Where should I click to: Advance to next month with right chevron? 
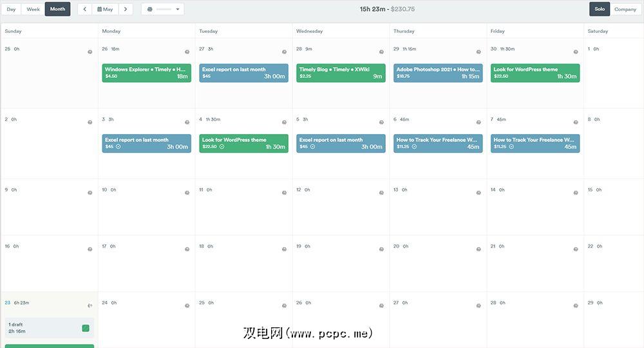point(126,9)
